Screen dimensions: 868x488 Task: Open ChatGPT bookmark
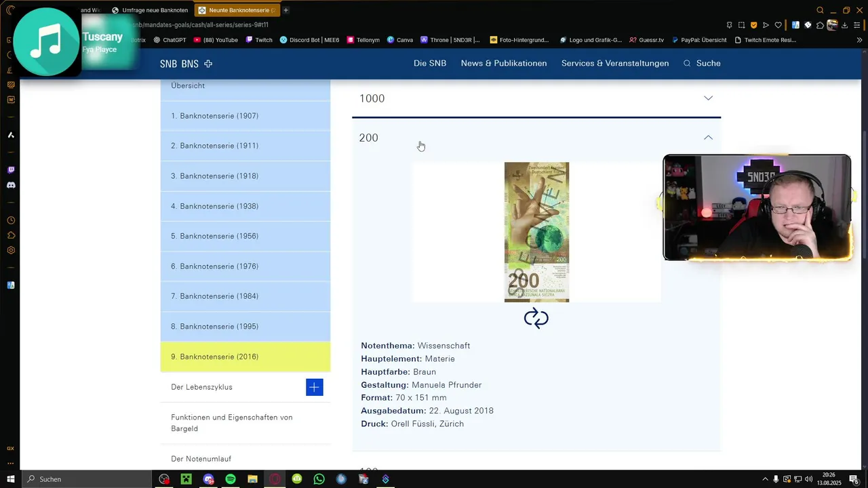pyautogui.click(x=170, y=40)
